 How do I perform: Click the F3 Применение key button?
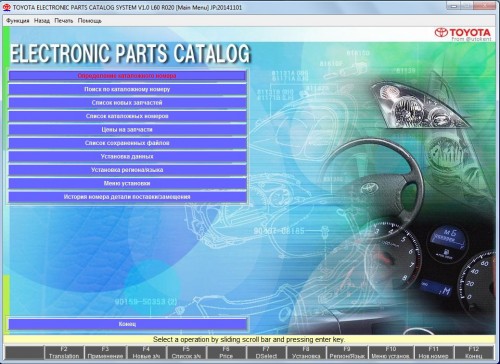coord(105,353)
